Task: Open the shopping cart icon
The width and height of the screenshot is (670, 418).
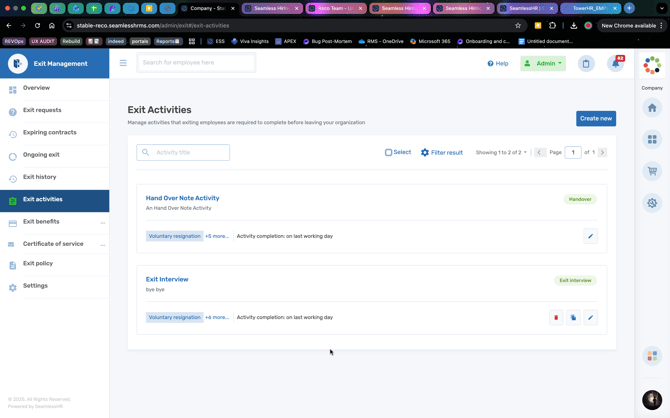Action: point(652,171)
